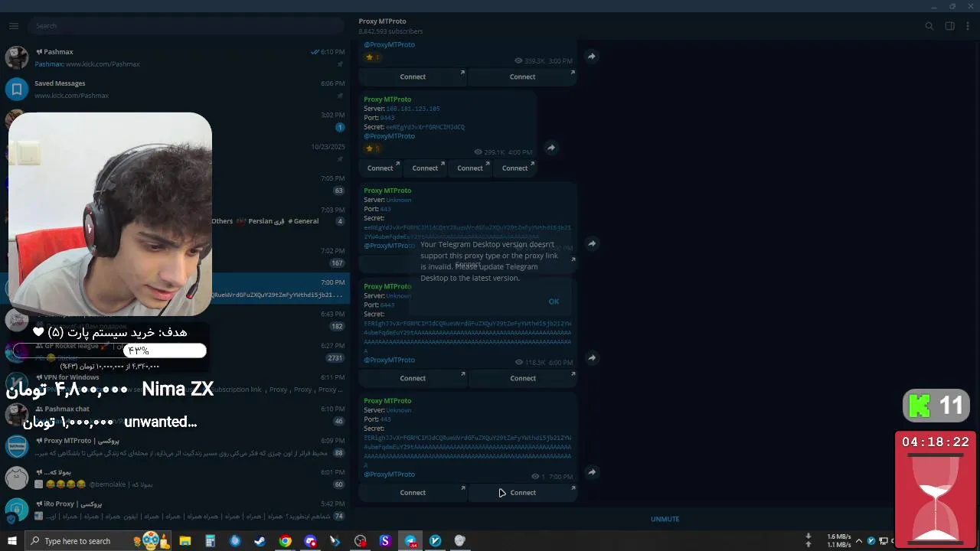The height and width of the screenshot is (551, 980).
Task: Click left Connect under the 3:00 PM message
Action: pos(413,77)
